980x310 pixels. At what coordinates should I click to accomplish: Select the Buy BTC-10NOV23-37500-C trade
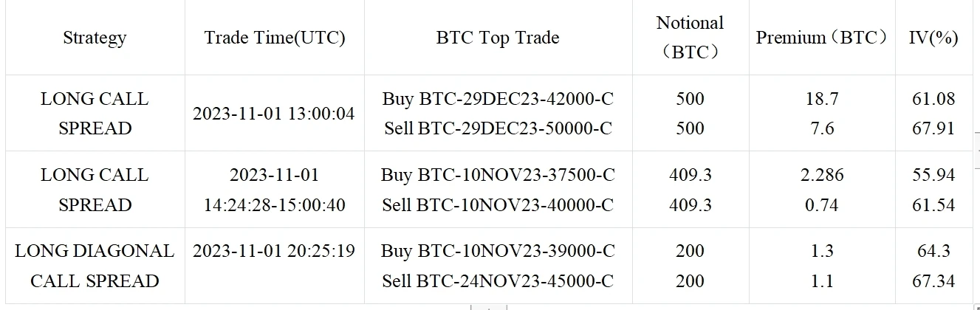point(498,175)
